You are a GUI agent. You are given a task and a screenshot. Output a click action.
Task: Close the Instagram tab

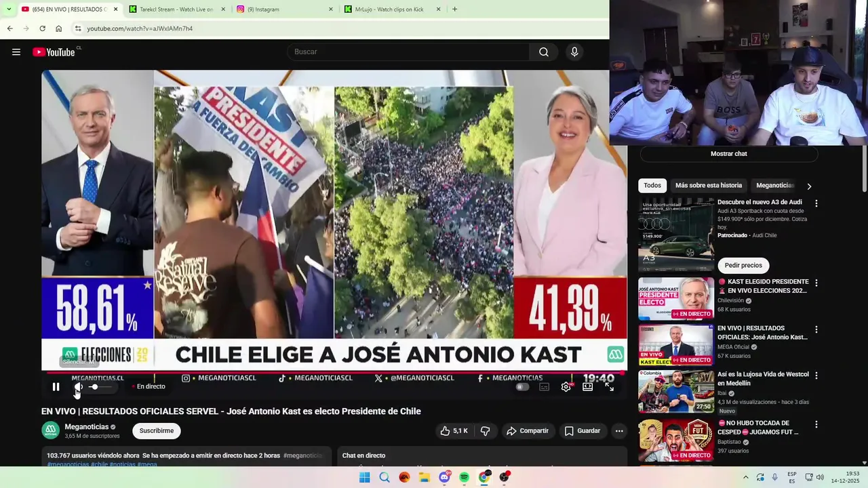coord(331,9)
